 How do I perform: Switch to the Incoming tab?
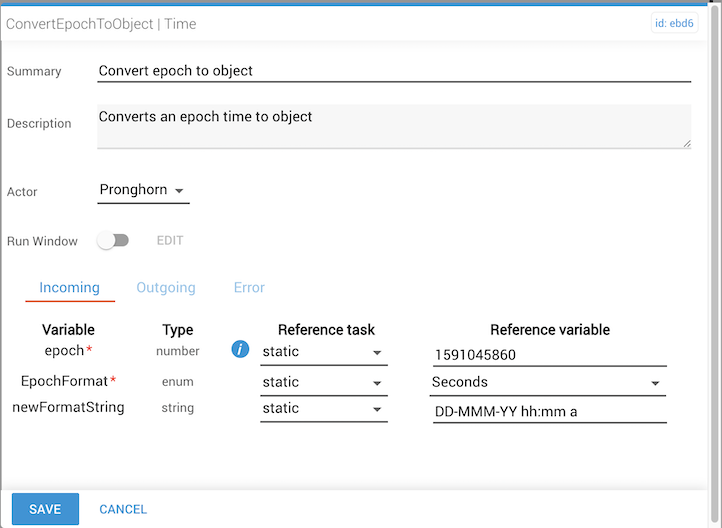(x=69, y=288)
